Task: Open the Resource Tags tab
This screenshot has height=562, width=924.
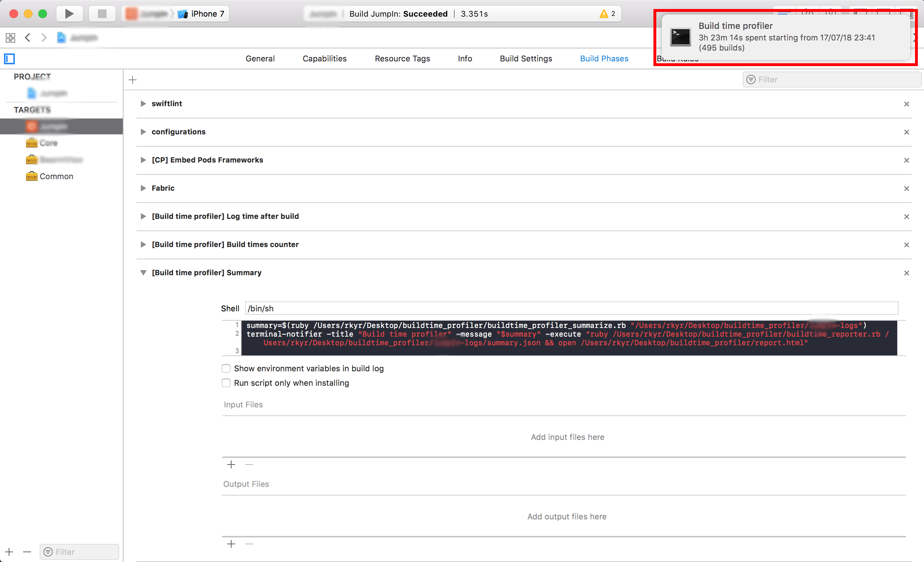Action: 402,59
